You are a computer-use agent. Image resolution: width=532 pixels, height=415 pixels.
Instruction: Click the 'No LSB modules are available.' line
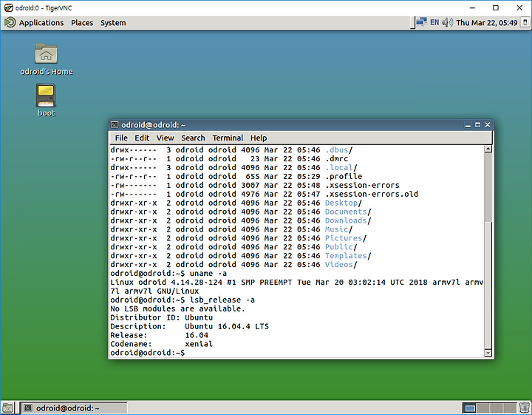coord(177,308)
